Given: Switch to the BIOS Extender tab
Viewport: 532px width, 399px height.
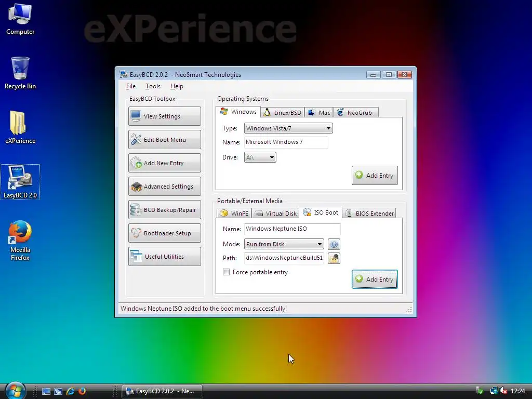Looking at the screenshot, I should point(369,213).
